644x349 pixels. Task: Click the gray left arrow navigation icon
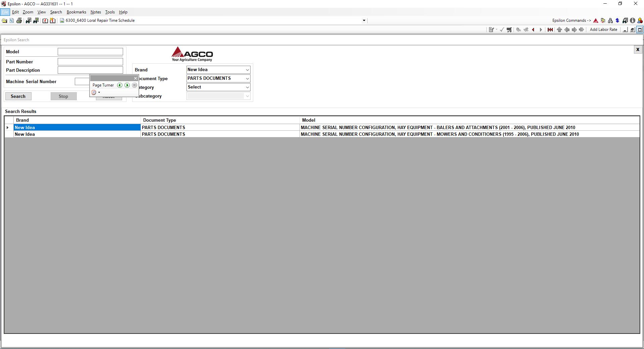(567, 30)
